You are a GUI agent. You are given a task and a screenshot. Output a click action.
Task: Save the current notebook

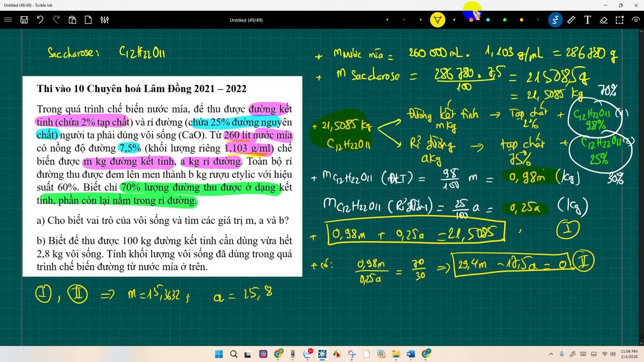[24, 20]
